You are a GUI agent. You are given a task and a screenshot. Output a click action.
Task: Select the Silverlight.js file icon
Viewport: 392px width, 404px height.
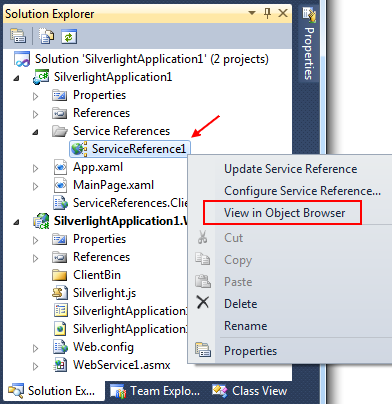[x=60, y=293]
